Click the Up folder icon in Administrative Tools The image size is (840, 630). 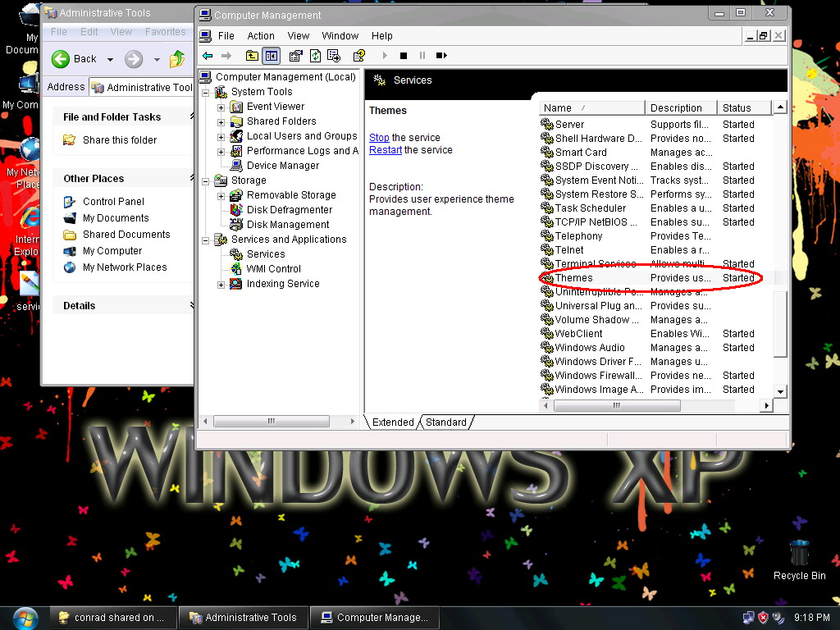[x=177, y=59]
